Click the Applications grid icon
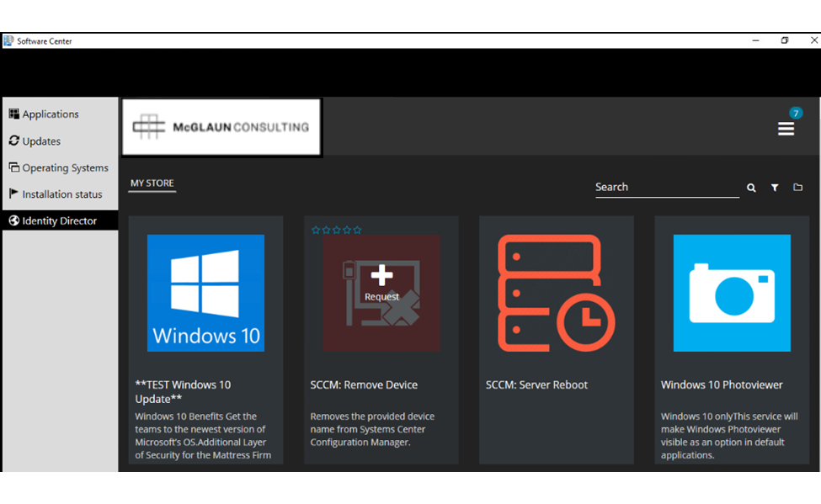The height and width of the screenshot is (504, 821). click(x=14, y=114)
